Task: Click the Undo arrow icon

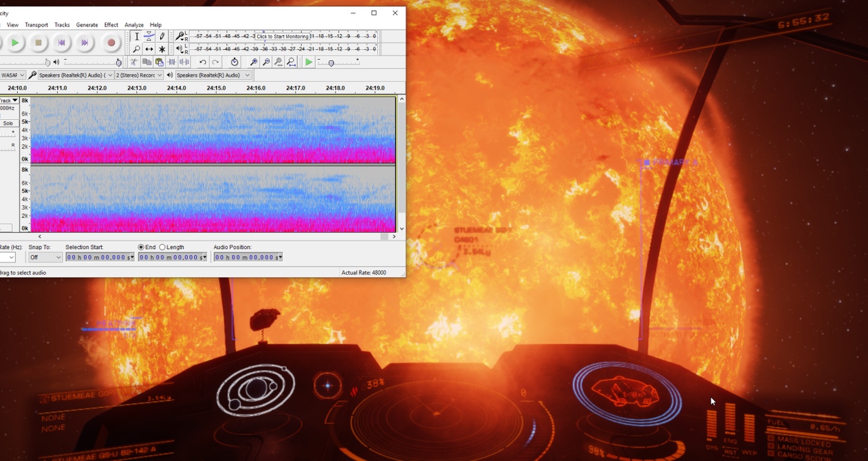Action: pos(203,62)
